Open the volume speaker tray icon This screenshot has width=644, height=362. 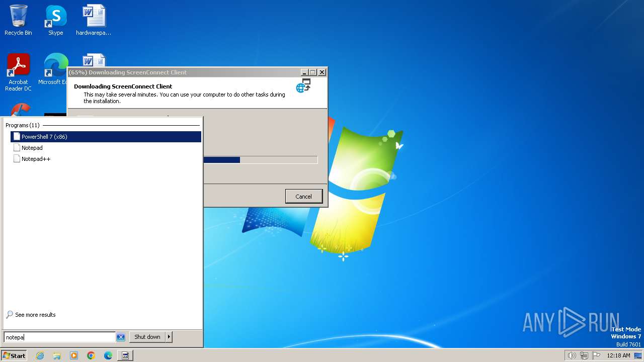(572, 355)
